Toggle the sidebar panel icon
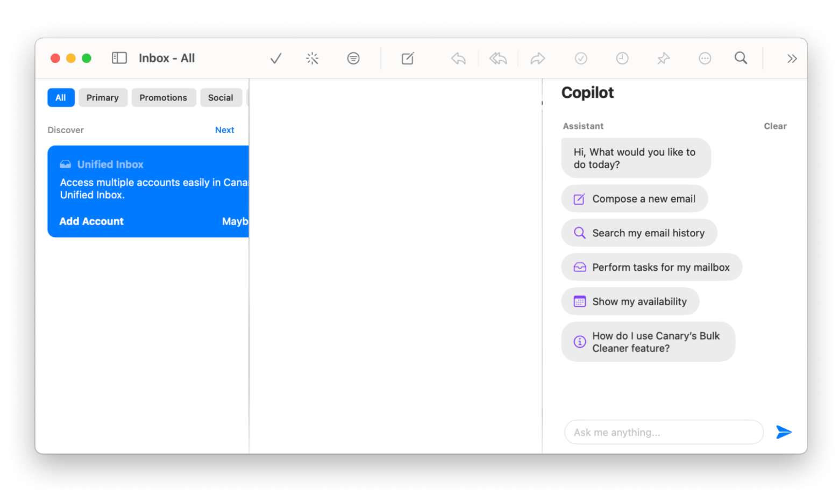This screenshot has width=839, height=504. 119,58
